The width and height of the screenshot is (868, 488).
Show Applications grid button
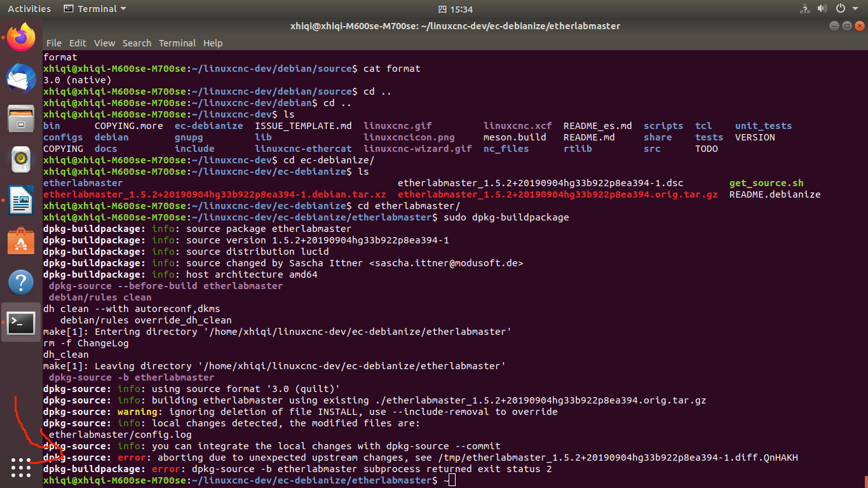[x=21, y=467]
